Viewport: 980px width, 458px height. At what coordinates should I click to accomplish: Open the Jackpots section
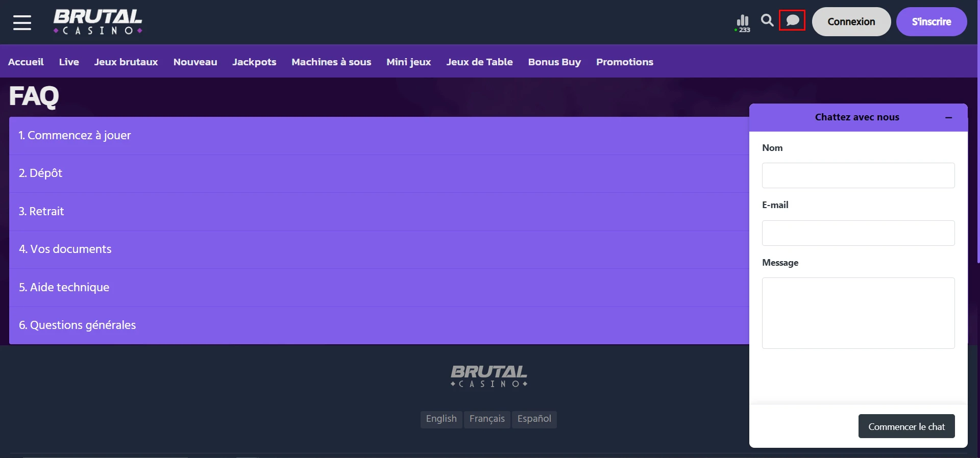click(254, 62)
